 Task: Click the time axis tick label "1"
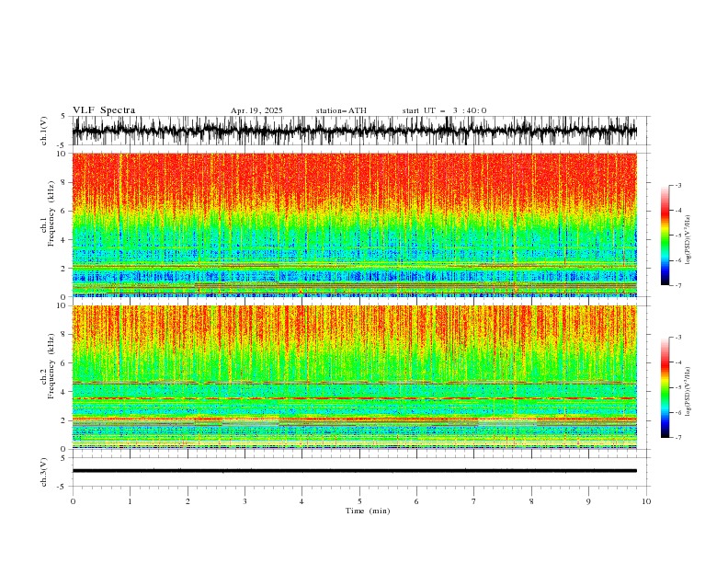tap(130, 501)
